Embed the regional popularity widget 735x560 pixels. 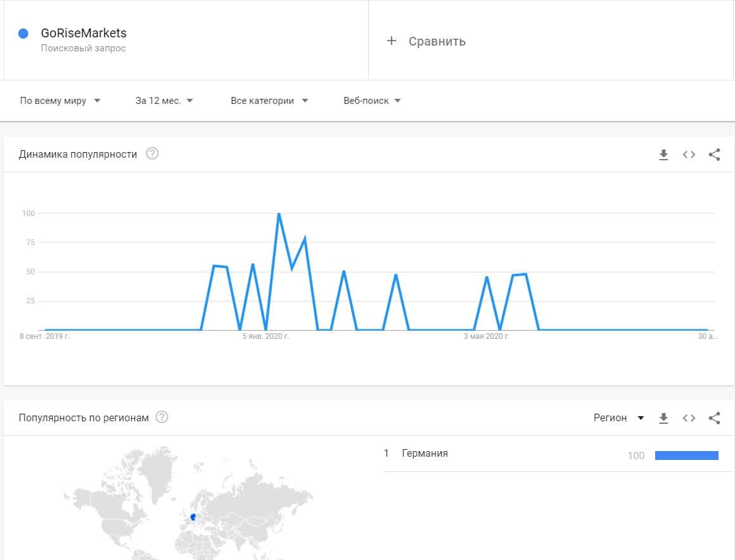(x=689, y=418)
